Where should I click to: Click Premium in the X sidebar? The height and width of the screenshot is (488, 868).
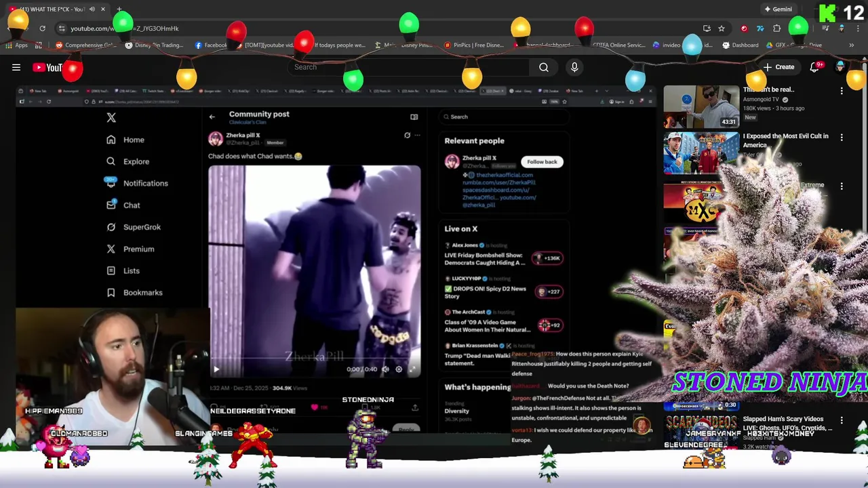point(130,249)
